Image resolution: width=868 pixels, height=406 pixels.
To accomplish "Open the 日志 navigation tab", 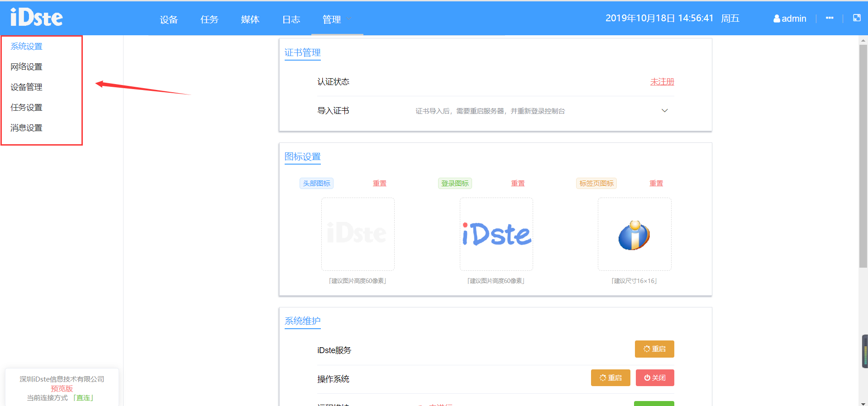I will [291, 19].
